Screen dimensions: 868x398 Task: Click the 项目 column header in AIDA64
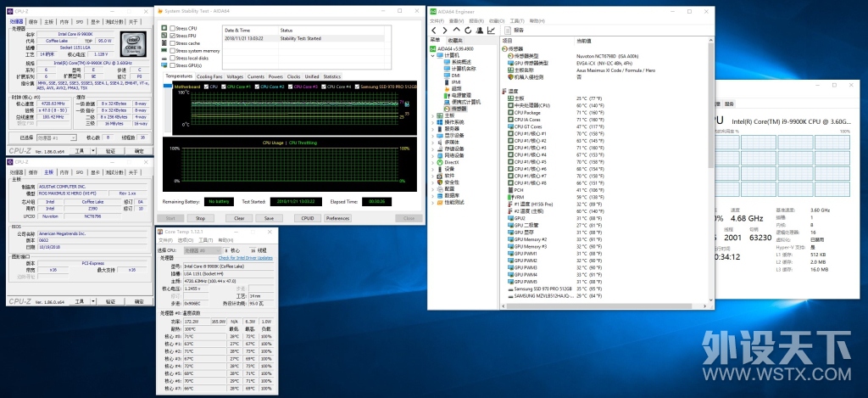tap(508, 41)
